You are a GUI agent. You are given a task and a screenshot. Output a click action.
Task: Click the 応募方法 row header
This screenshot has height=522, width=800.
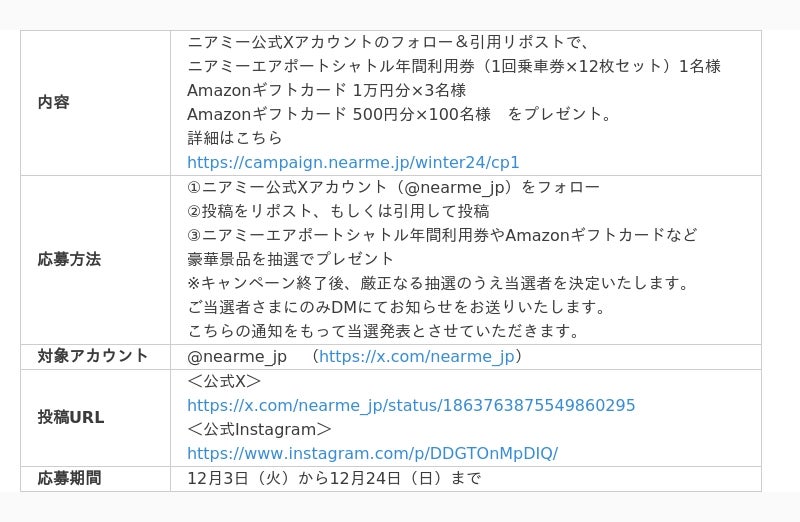click(x=95, y=260)
